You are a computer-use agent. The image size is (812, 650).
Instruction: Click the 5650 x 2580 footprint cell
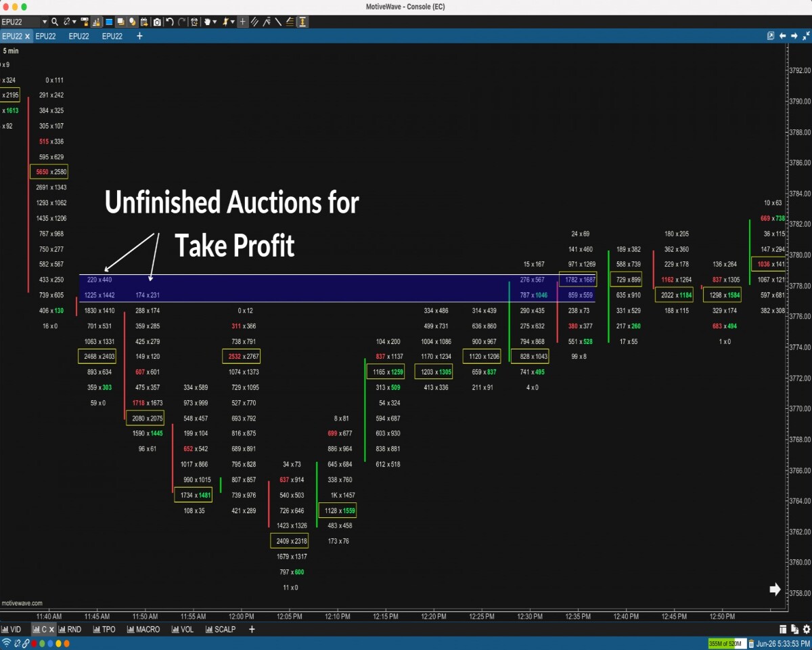[x=49, y=172]
